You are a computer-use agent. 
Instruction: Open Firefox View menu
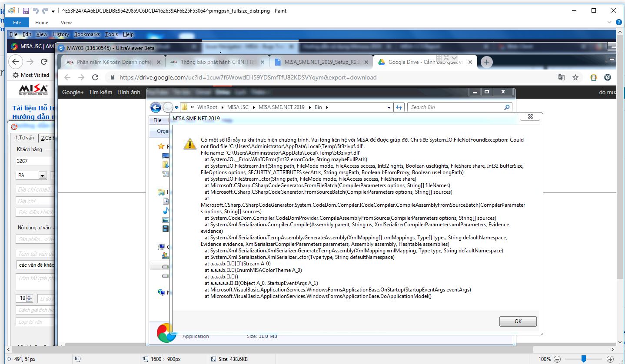pyautogui.click(x=42, y=34)
